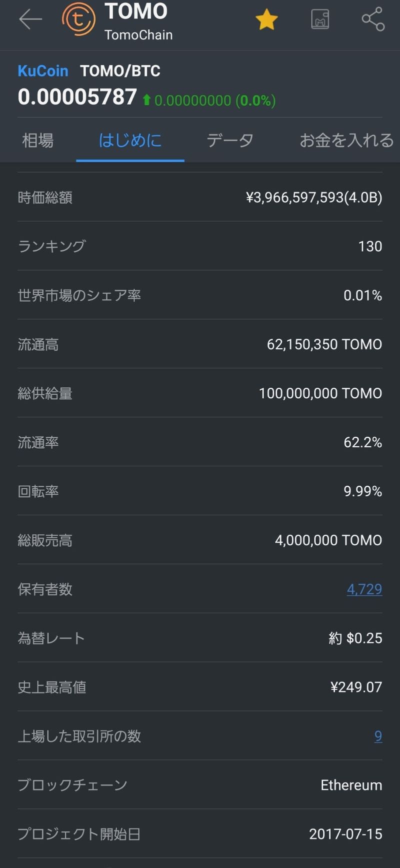Tap the share icon

373,20
